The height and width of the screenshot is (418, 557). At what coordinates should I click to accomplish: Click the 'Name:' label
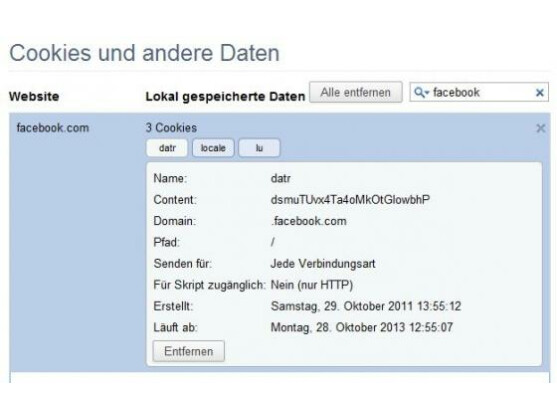tap(170, 178)
